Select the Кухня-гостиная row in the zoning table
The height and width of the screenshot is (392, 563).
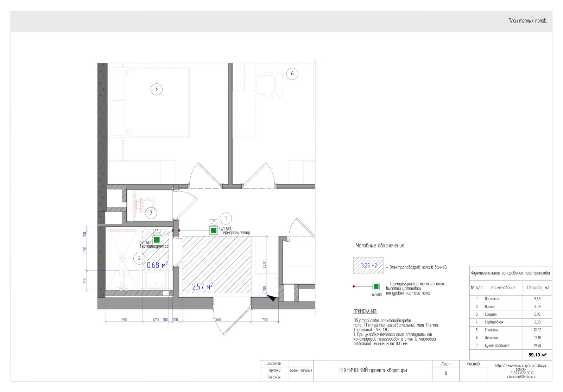coord(510,346)
